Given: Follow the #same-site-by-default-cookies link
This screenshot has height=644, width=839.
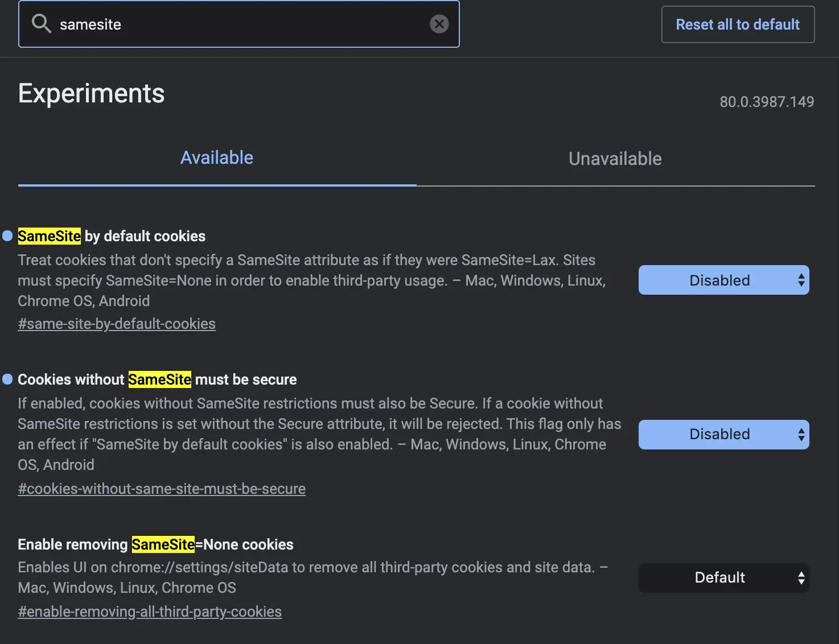Looking at the screenshot, I should tap(117, 324).
